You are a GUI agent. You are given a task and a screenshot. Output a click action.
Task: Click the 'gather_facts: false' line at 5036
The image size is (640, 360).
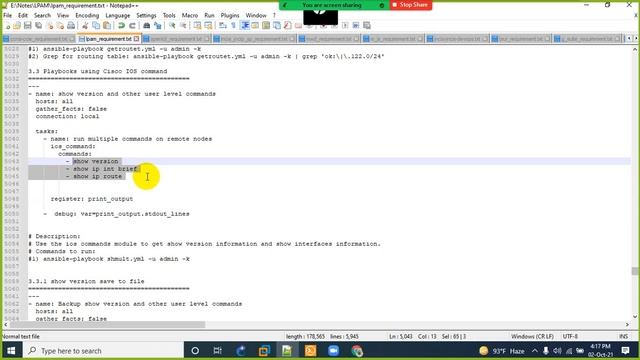[x=71, y=109]
